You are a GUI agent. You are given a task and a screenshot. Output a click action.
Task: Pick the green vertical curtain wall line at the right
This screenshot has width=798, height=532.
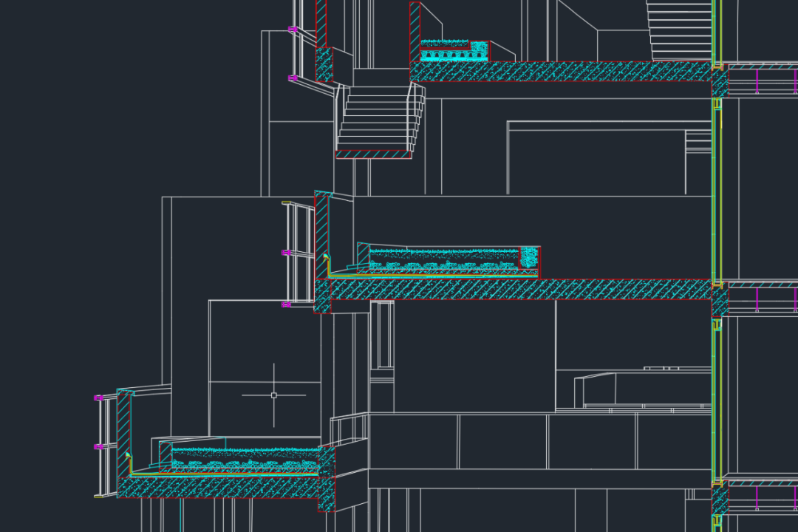tap(717, 194)
